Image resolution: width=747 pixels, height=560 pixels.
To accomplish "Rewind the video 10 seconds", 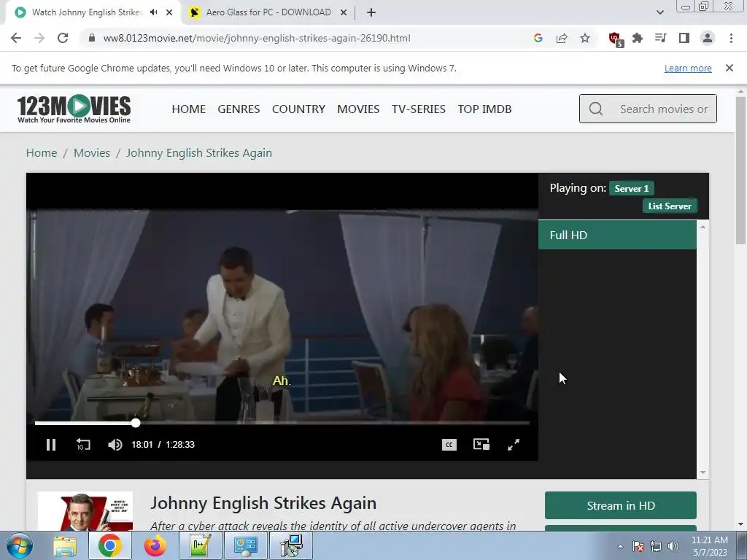I will 83,445.
